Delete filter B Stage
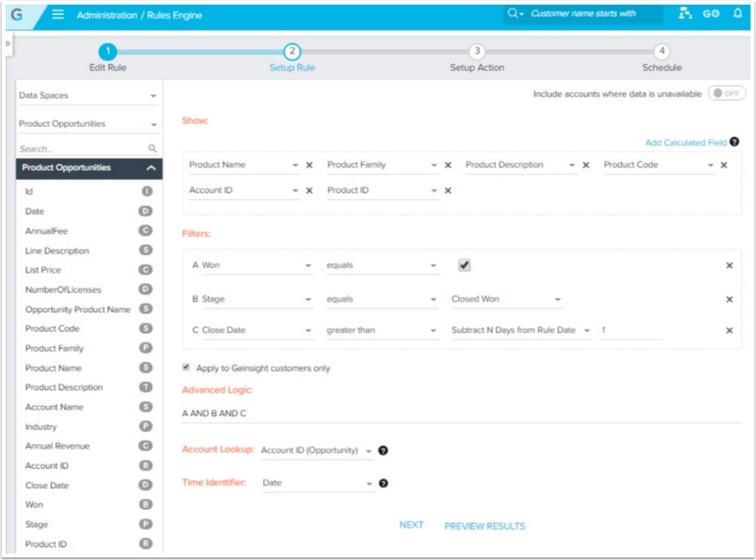This screenshot has width=756, height=560. [x=729, y=299]
